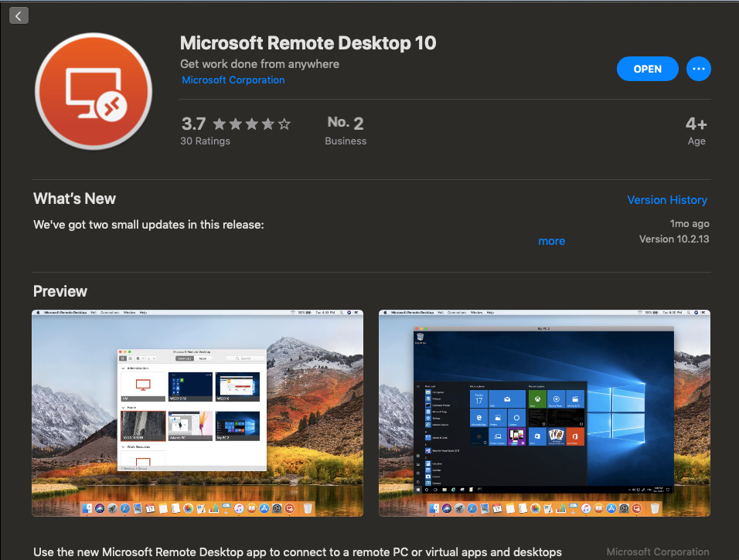Click the What's New heading
The height and width of the screenshot is (560, 739).
[x=74, y=199]
